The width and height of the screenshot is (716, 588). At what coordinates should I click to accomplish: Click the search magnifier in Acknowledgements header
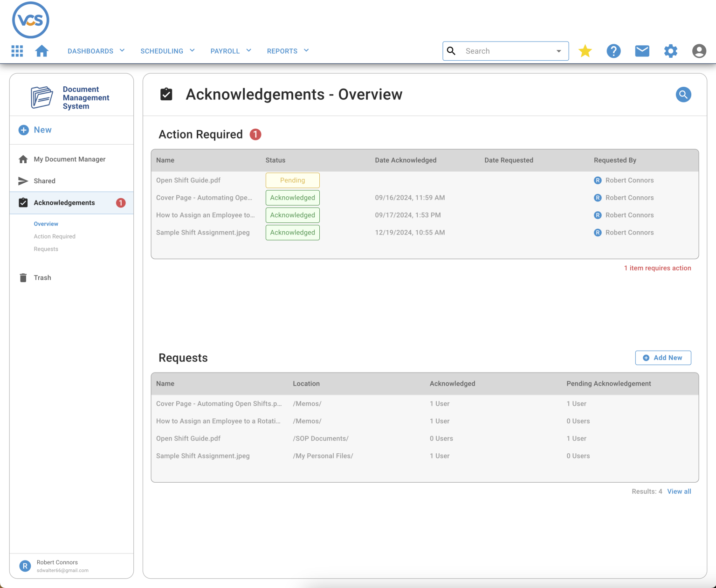click(683, 94)
